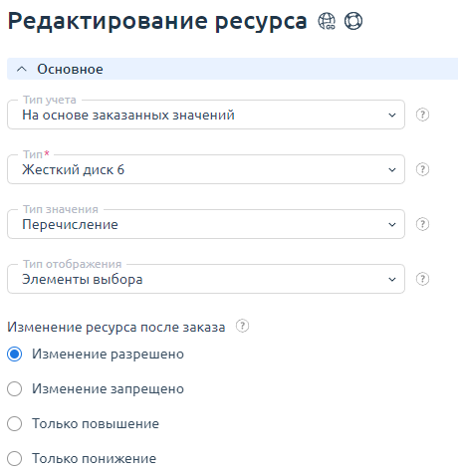Open the Тип учета dropdown
Viewport: 458px width, 476px height.
coord(206,115)
